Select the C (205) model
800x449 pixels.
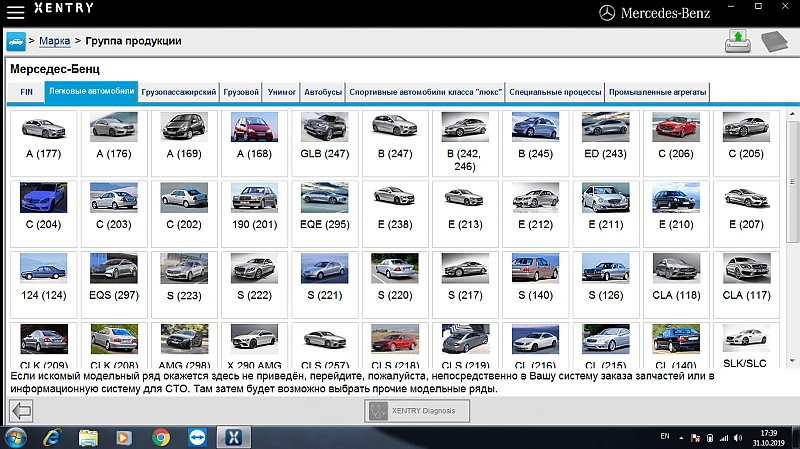click(x=746, y=143)
